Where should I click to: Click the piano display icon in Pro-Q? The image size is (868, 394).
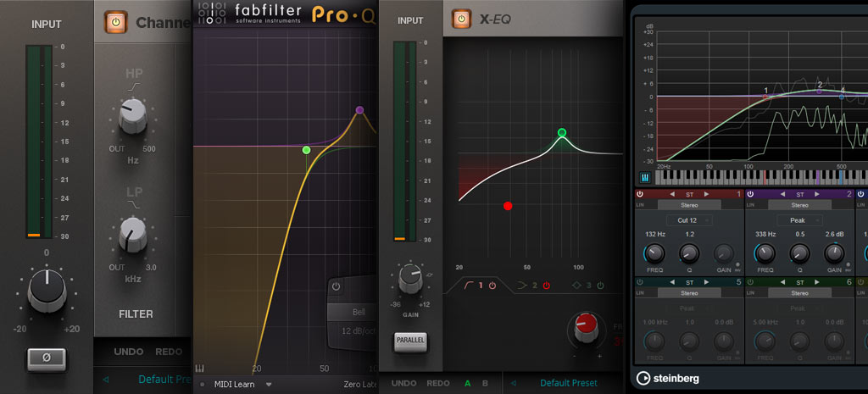(x=198, y=368)
